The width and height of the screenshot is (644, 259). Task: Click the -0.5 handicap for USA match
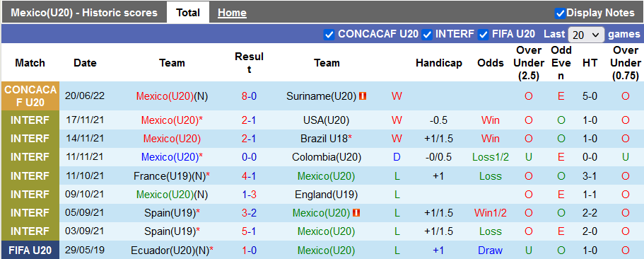(x=439, y=120)
